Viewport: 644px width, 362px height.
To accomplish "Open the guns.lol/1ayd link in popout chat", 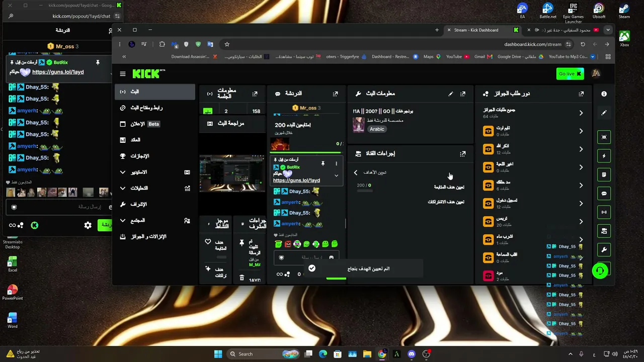I will 58,72.
